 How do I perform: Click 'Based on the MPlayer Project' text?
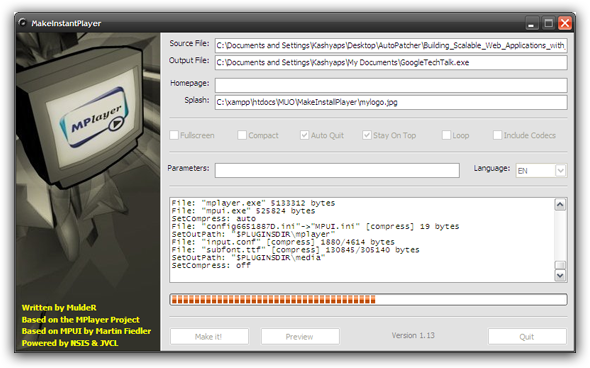click(x=81, y=320)
